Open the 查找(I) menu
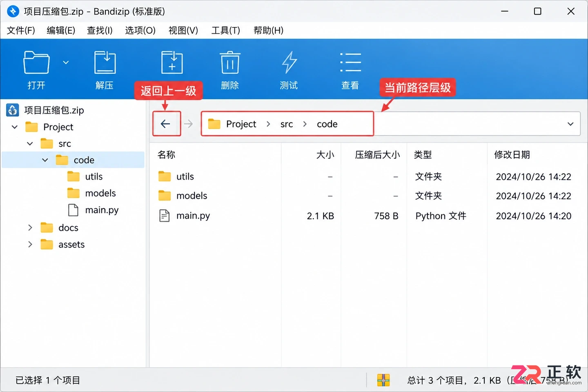 100,30
